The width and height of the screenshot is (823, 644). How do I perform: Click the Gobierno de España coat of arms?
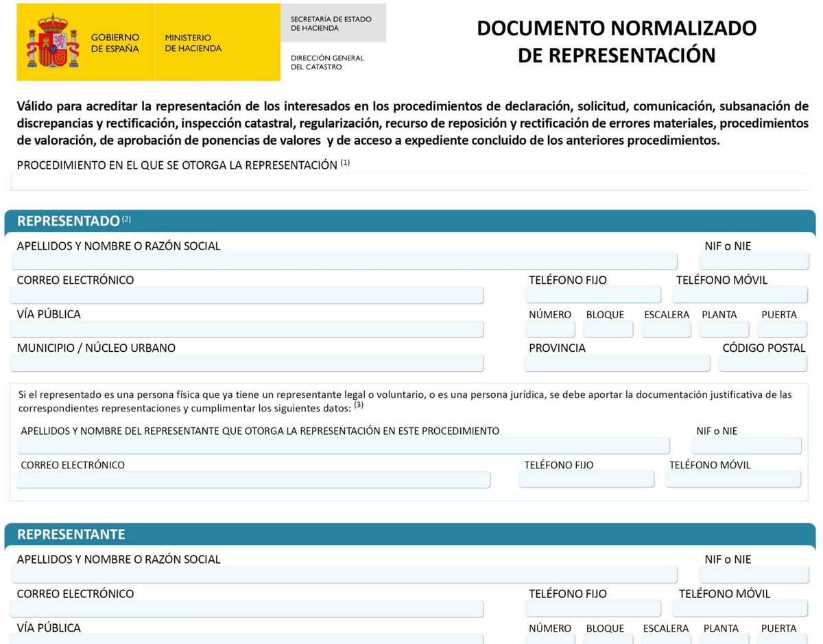coord(53,42)
